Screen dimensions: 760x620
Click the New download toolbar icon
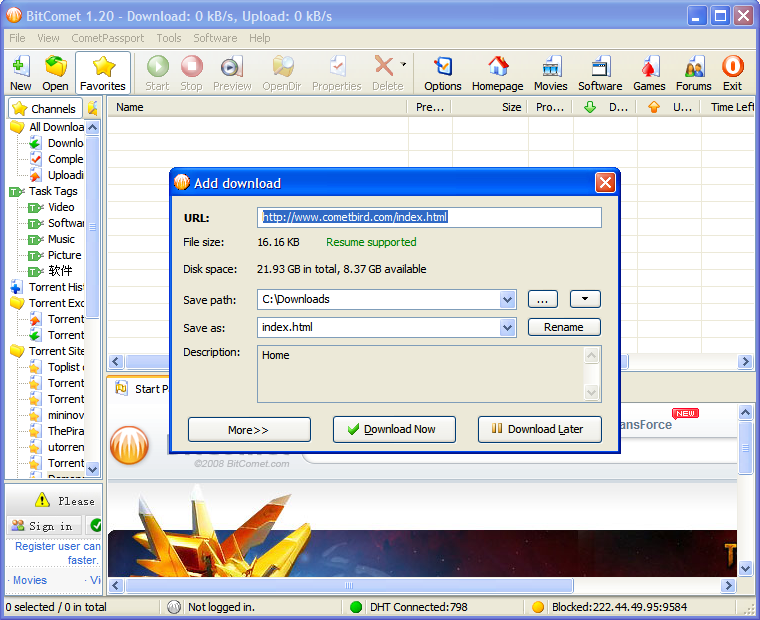pyautogui.click(x=21, y=73)
